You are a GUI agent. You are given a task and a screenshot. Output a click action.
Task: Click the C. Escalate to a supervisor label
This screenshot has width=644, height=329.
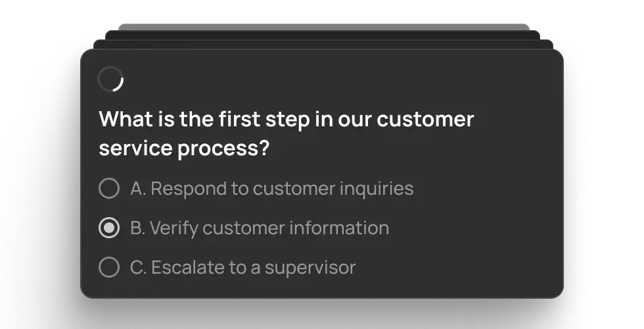[x=242, y=268]
